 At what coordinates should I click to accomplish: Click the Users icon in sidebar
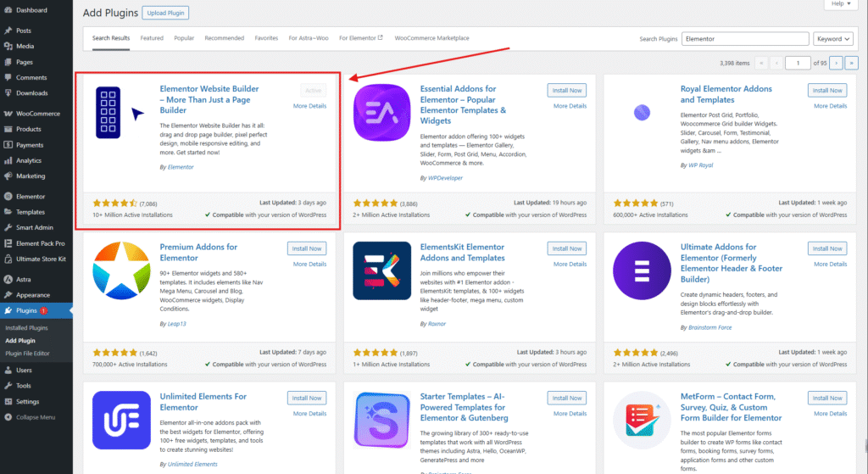click(x=8, y=370)
